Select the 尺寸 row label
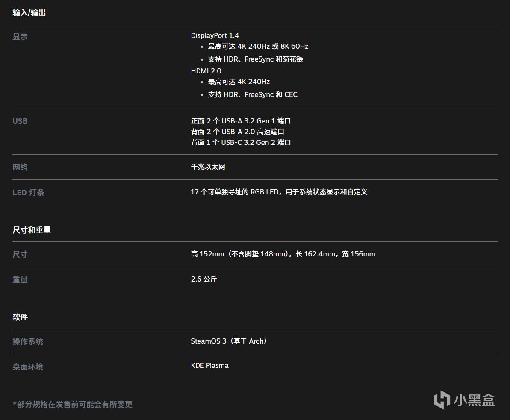The image size is (510, 420). 20,254
